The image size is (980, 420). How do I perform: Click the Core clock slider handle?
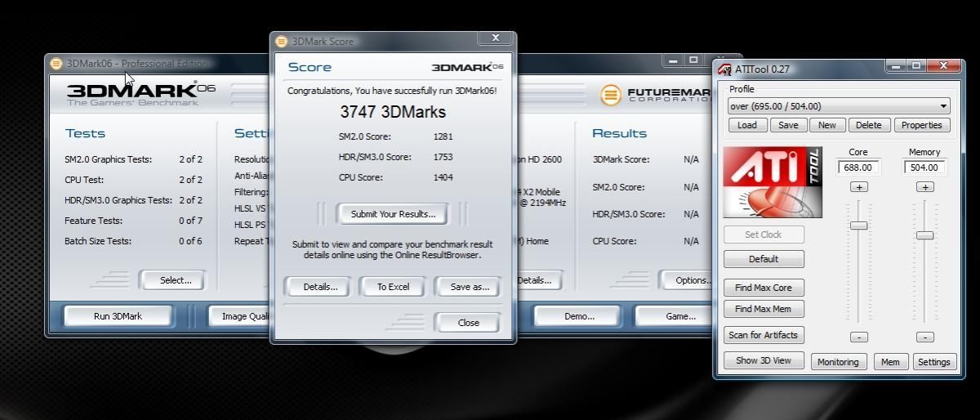858,226
